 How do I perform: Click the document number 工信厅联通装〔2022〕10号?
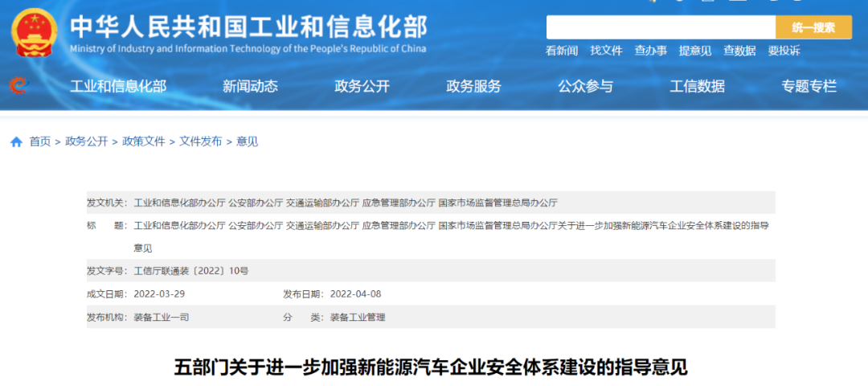coord(191,271)
